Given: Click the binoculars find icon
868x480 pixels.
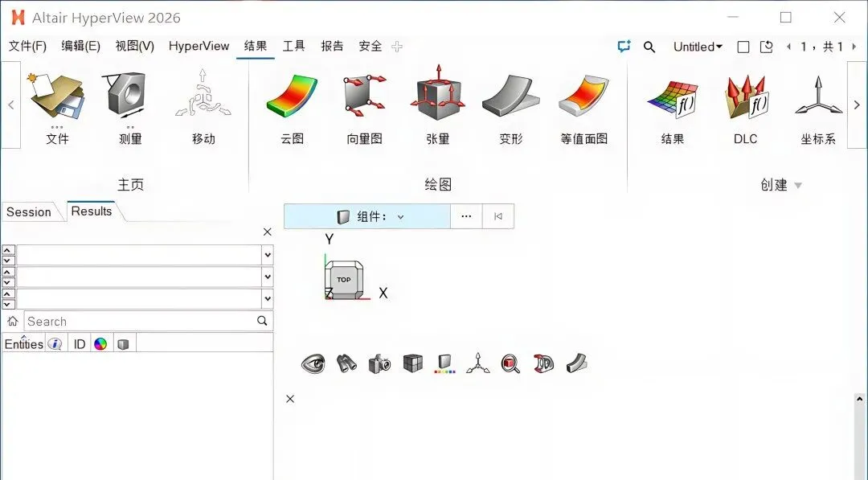Looking at the screenshot, I should (x=346, y=363).
